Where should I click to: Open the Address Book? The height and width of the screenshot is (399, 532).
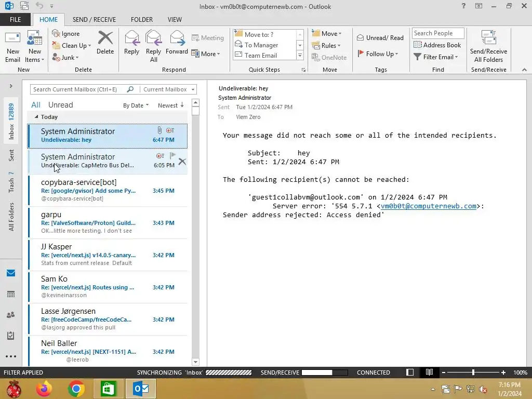coord(437,45)
